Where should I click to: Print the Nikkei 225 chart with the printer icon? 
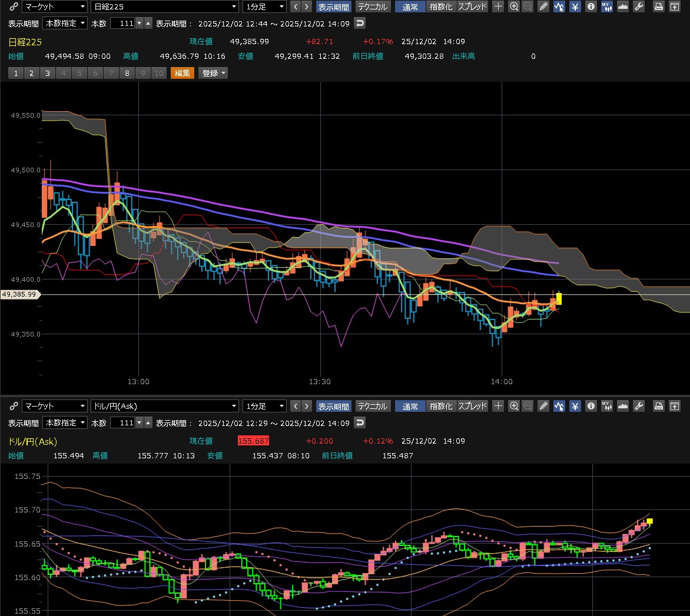tap(659, 7)
